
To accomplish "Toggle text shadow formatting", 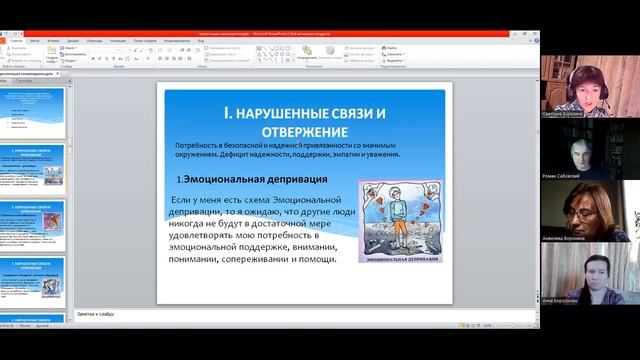I will pyautogui.click(x=113, y=59).
